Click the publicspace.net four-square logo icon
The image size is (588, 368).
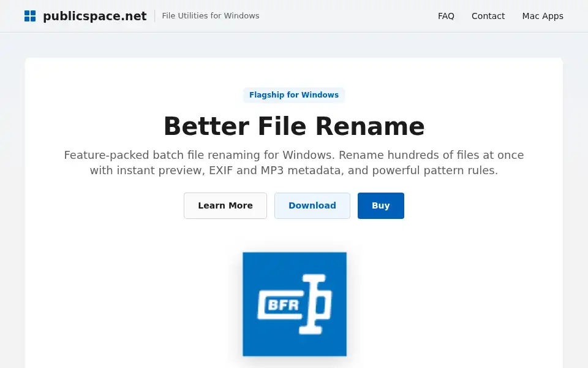(x=30, y=16)
